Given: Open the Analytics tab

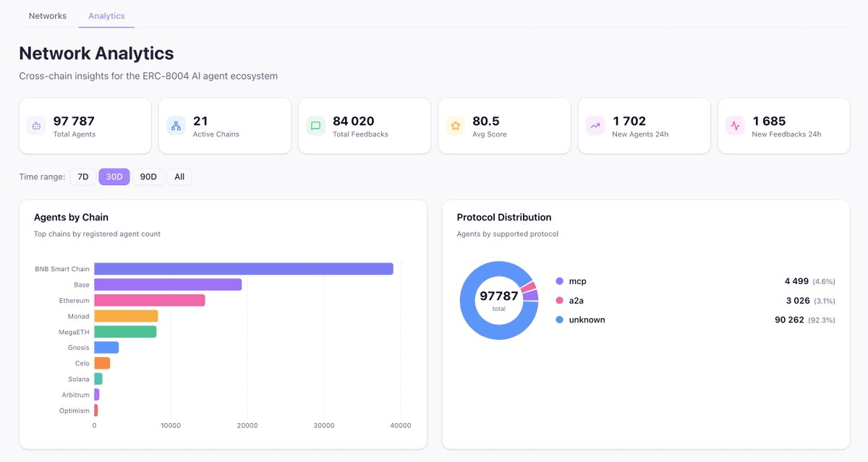Looking at the screenshot, I should (x=106, y=16).
